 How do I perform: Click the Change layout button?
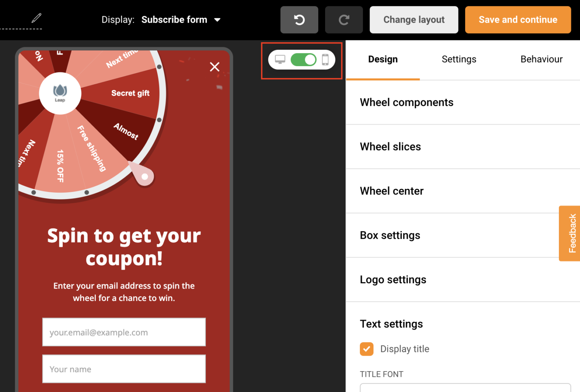[413, 20]
